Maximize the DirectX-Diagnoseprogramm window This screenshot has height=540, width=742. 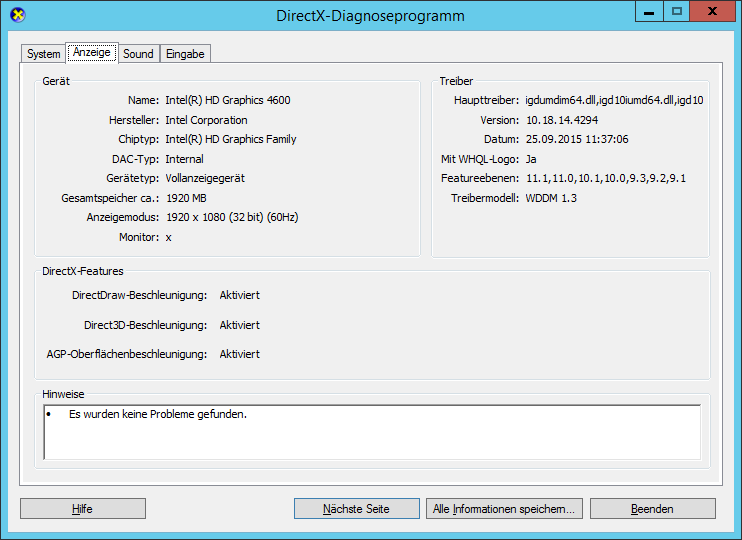coord(677,12)
